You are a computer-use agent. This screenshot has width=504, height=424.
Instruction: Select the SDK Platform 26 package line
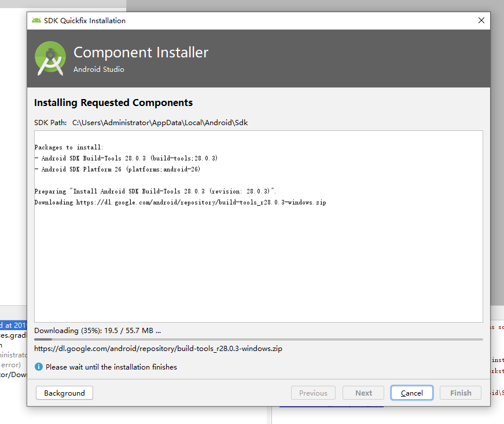[117, 169]
